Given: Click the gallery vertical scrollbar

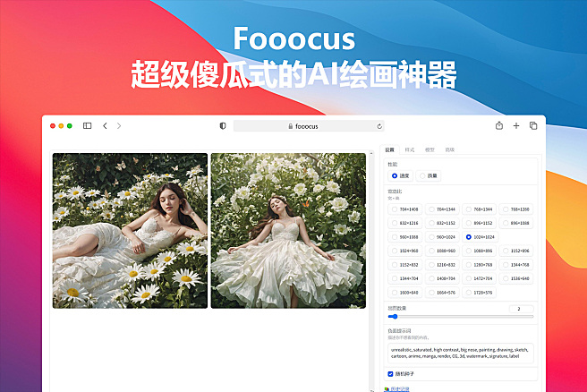Looking at the screenshot, I should (371, 271).
